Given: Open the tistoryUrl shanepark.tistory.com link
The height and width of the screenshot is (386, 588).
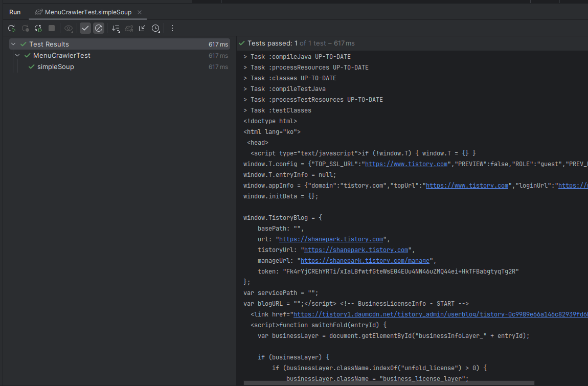Looking at the screenshot, I should pyautogui.click(x=356, y=250).
